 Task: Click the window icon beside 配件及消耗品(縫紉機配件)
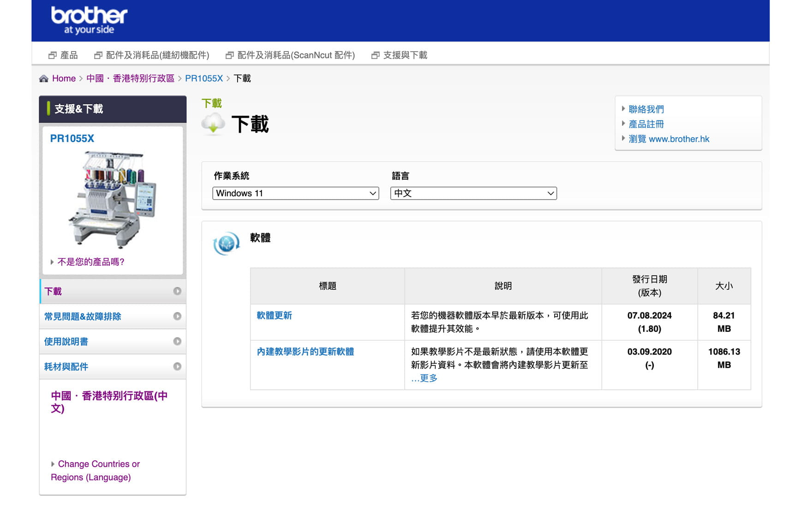(x=98, y=55)
